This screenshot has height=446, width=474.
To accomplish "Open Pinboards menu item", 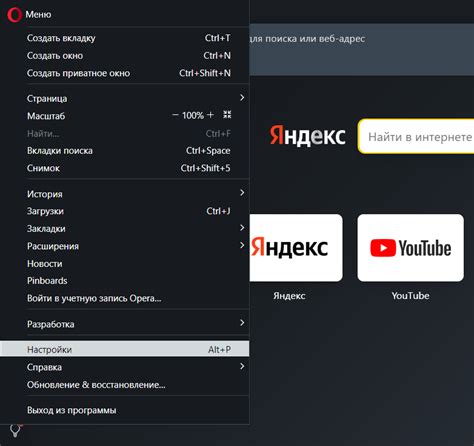I will click(125, 281).
